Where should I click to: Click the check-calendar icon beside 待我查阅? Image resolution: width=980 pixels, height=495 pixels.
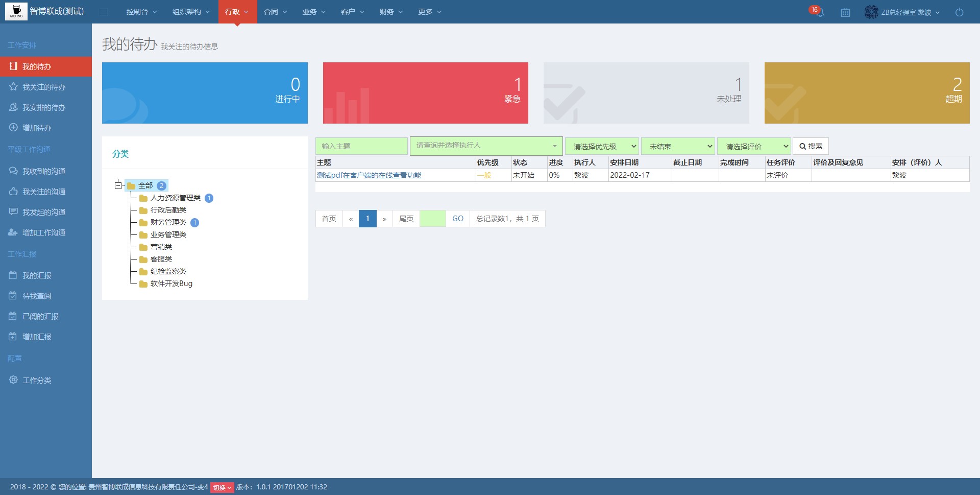[13, 295]
